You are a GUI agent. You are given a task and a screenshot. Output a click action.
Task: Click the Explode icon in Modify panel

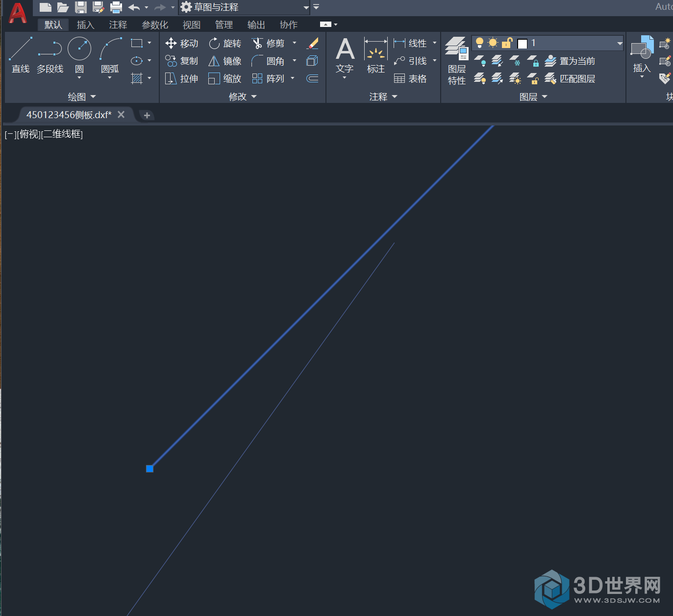[312, 61]
